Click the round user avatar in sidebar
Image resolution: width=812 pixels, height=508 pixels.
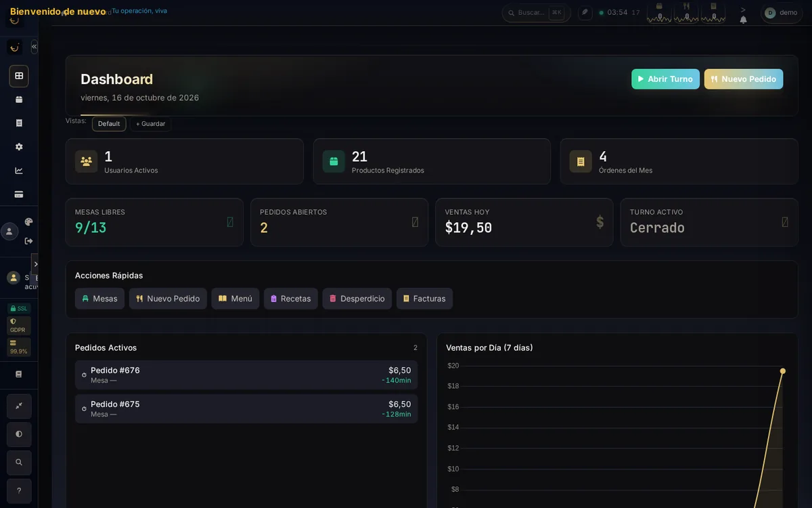click(9, 232)
